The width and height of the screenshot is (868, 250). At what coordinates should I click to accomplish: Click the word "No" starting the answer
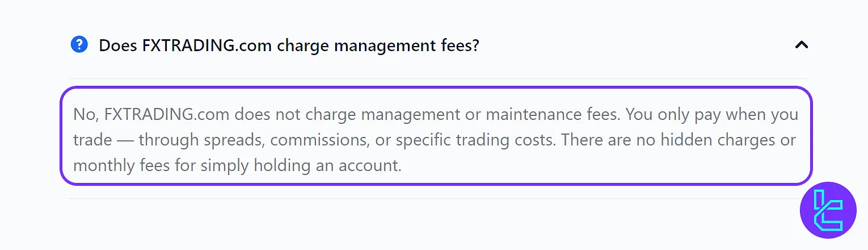point(83,114)
